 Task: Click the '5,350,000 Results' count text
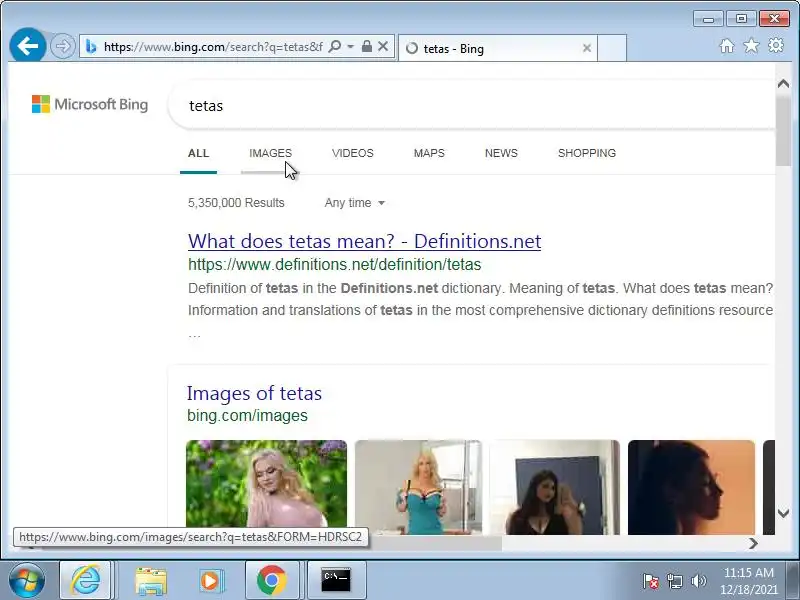236,203
